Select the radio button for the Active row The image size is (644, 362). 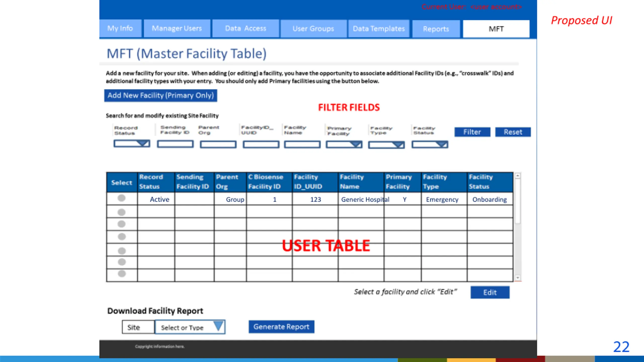pyautogui.click(x=122, y=198)
